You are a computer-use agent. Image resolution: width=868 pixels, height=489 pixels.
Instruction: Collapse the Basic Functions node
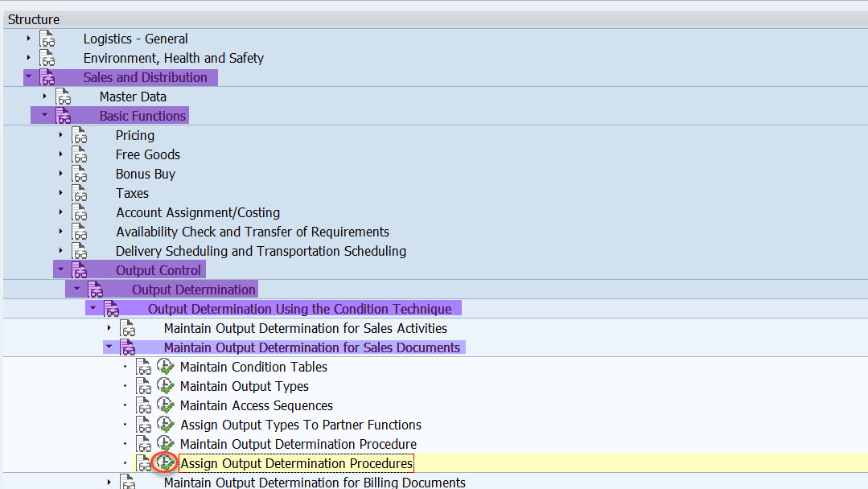[x=44, y=115]
